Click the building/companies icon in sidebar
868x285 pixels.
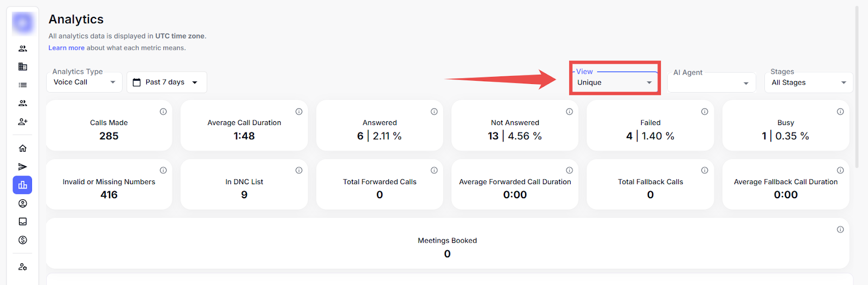pos(23,67)
